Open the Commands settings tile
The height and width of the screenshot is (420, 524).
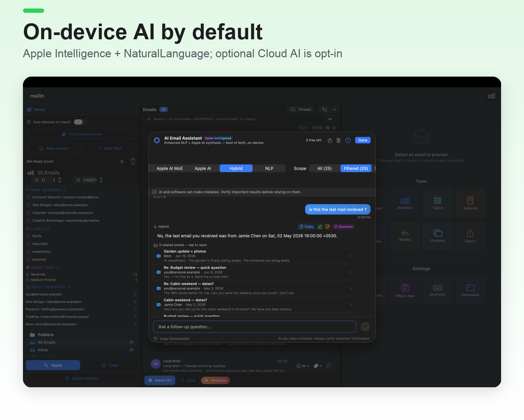470,290
